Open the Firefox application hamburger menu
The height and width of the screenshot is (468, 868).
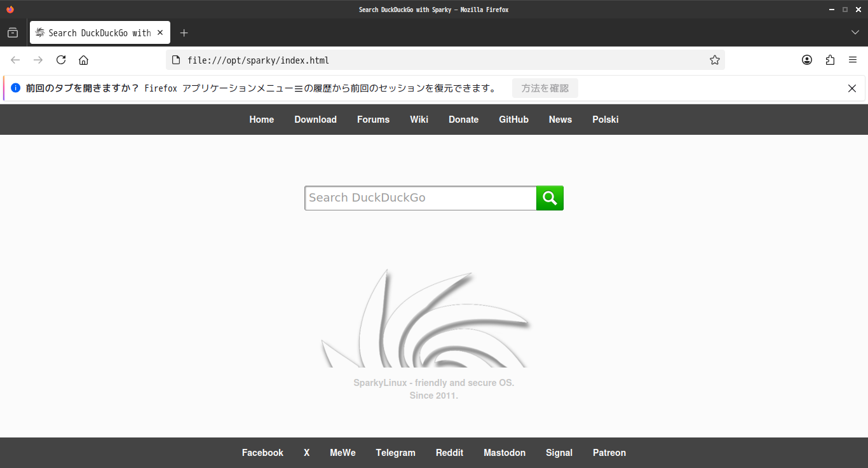[x=853, y=60]
